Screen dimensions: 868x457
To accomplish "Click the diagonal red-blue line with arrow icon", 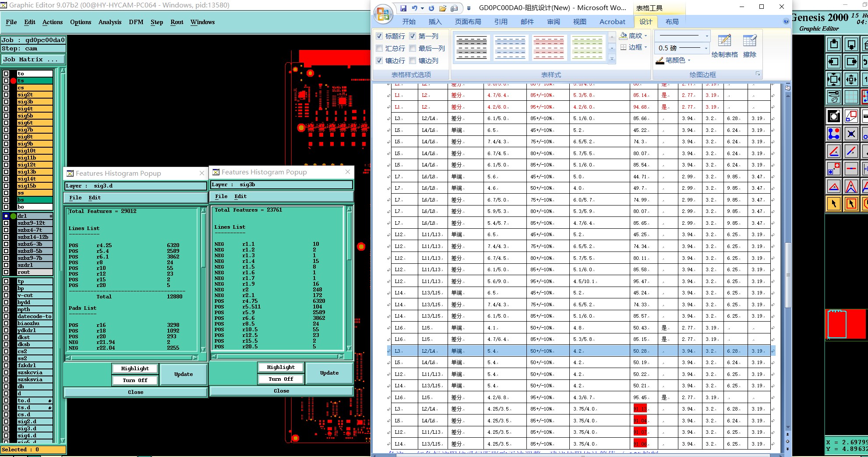I will pos(851,151).
